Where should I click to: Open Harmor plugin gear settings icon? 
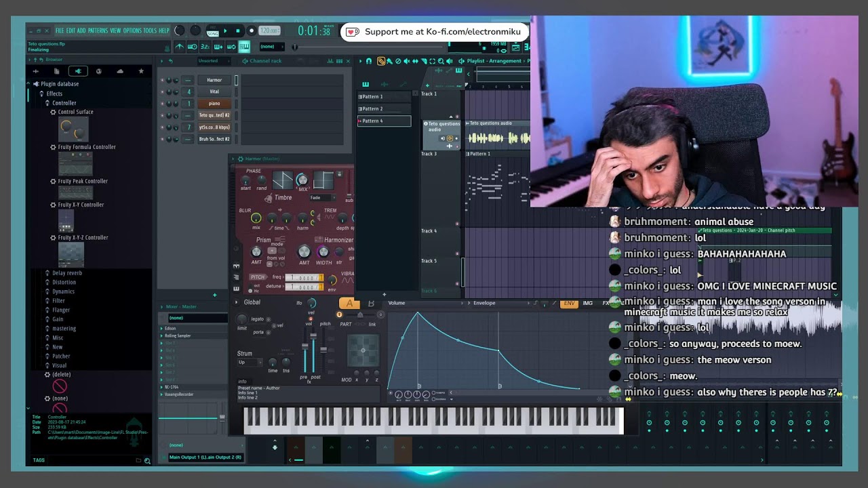(x=240, y=159)
